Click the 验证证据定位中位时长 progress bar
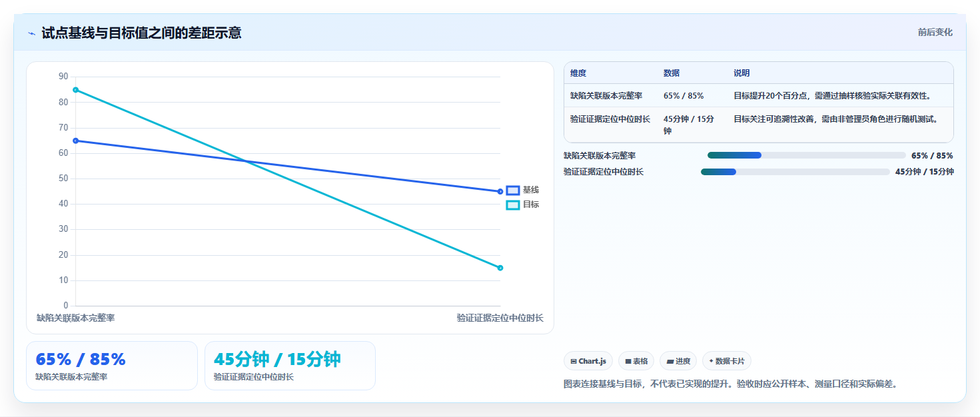 [x=795, y=172]
